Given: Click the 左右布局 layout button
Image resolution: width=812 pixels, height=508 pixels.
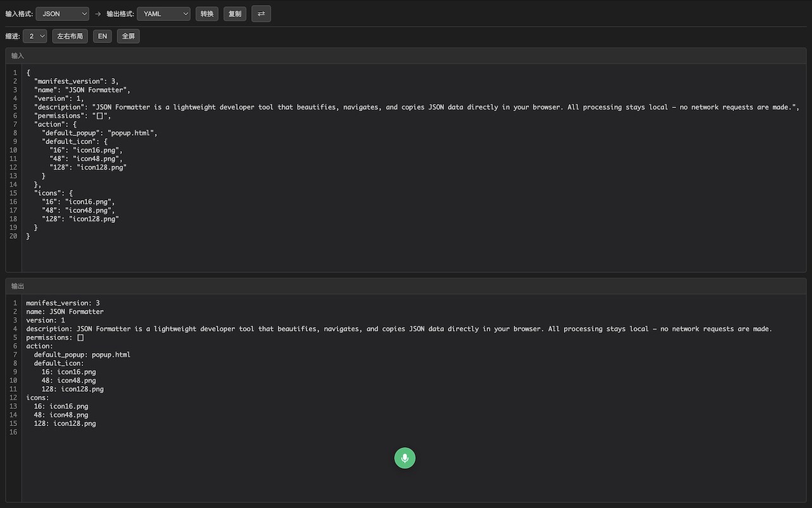Looking at the screenshot, I should pyautogui.click(x=70, y=36).
